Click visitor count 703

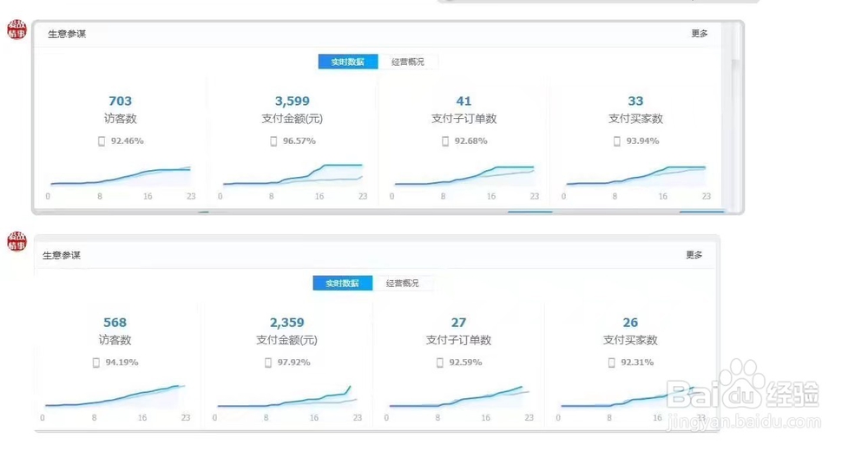pos(120,101)
